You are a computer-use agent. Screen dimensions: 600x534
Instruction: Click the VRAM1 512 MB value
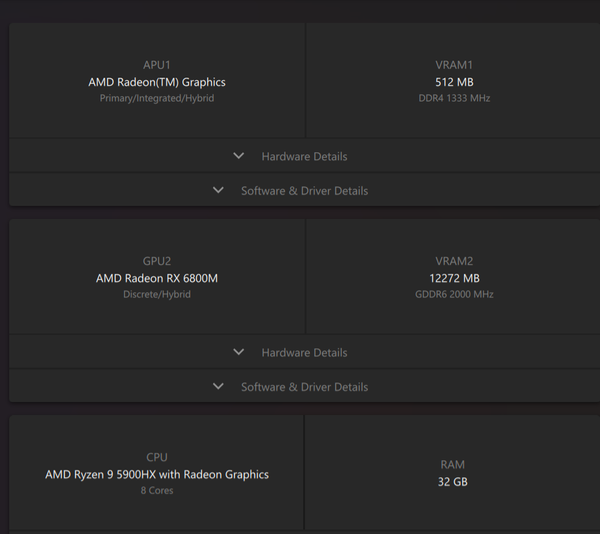pos(454,82)
